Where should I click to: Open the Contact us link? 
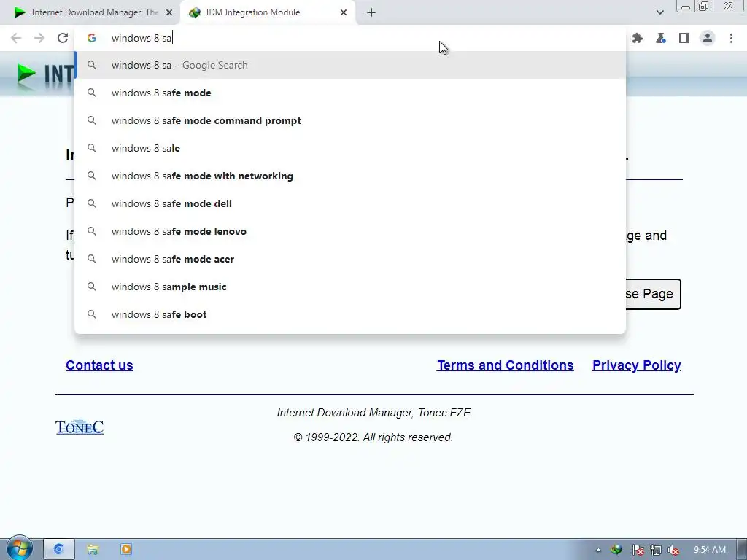(99, 365)
